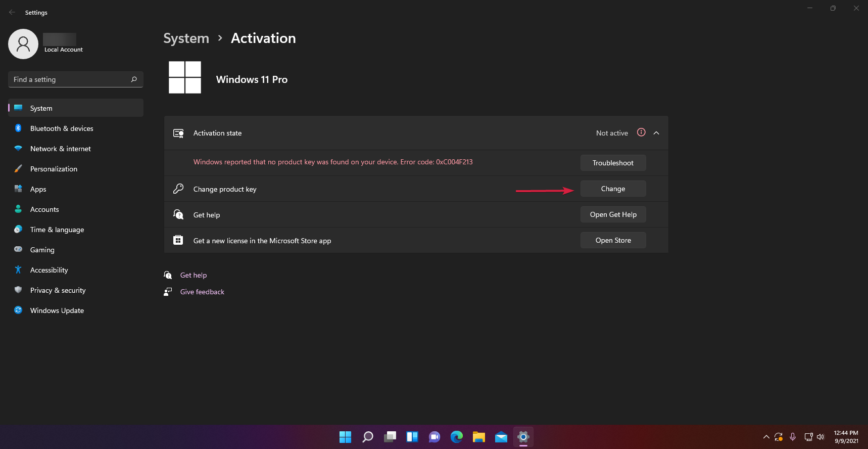Open Accessibility settings
Screen dimensions: 868x449
coord(76,270)
